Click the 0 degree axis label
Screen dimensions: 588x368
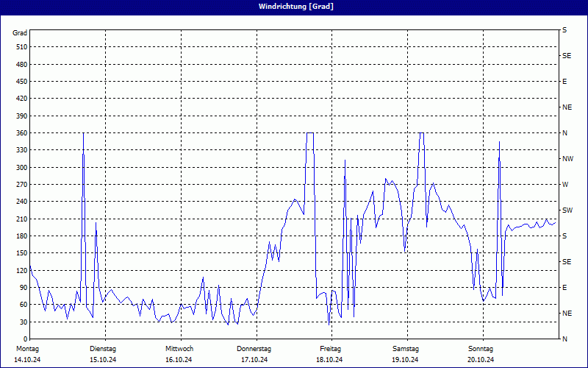coord(25,339)
